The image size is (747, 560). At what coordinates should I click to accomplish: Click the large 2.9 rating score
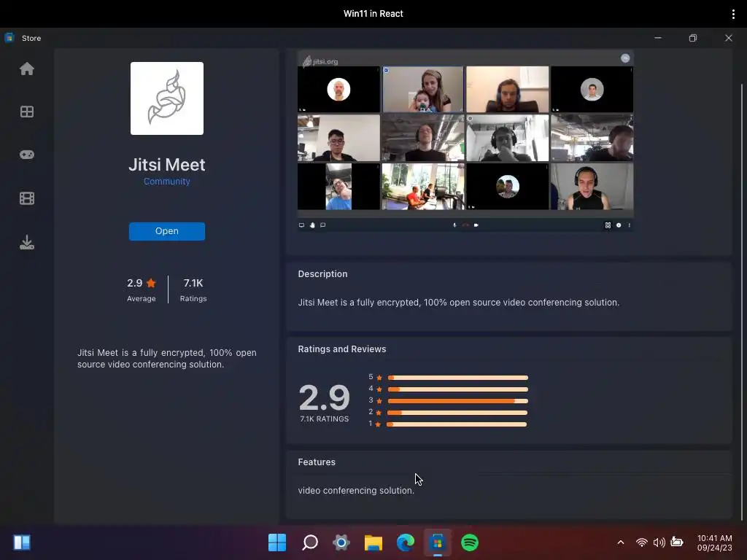click(325, 397)
